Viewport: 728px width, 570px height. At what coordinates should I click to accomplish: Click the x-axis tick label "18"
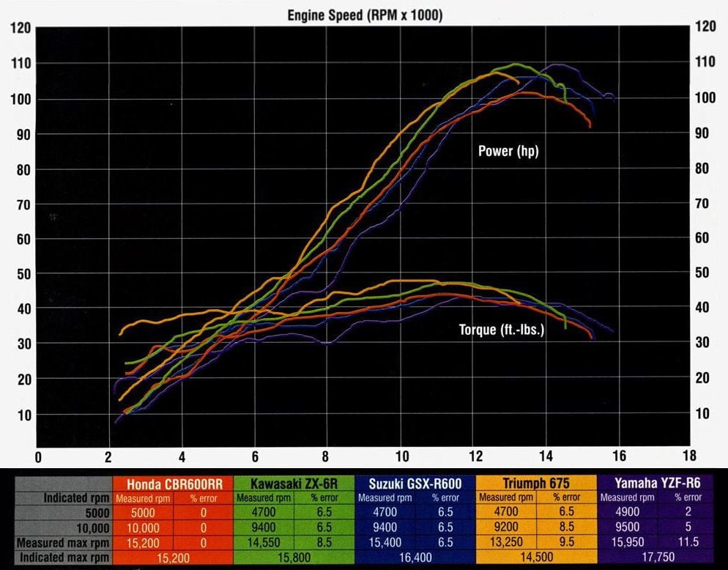pos(689,456)
